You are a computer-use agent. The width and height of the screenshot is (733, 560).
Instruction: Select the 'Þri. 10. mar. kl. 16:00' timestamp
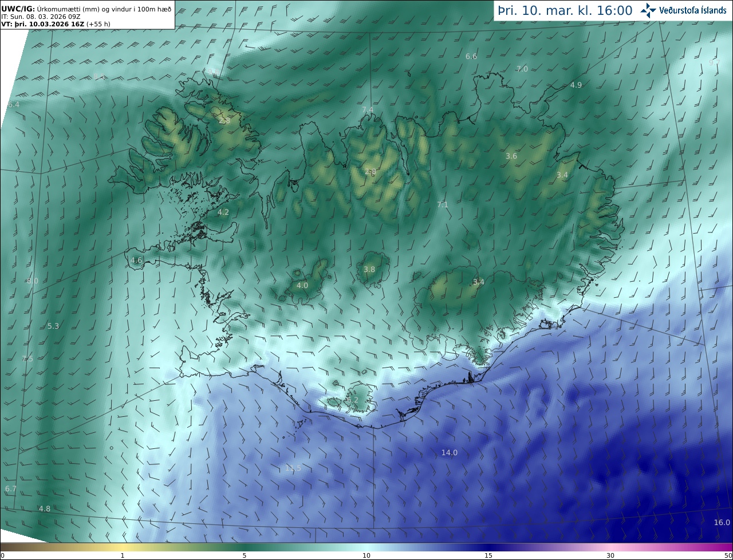pos(565,10)
